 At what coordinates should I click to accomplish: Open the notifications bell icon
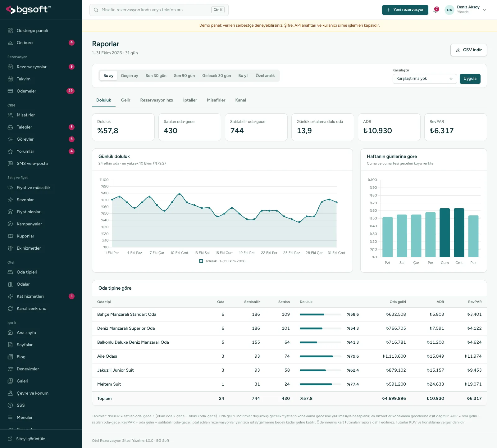click(x=436, y=10)
